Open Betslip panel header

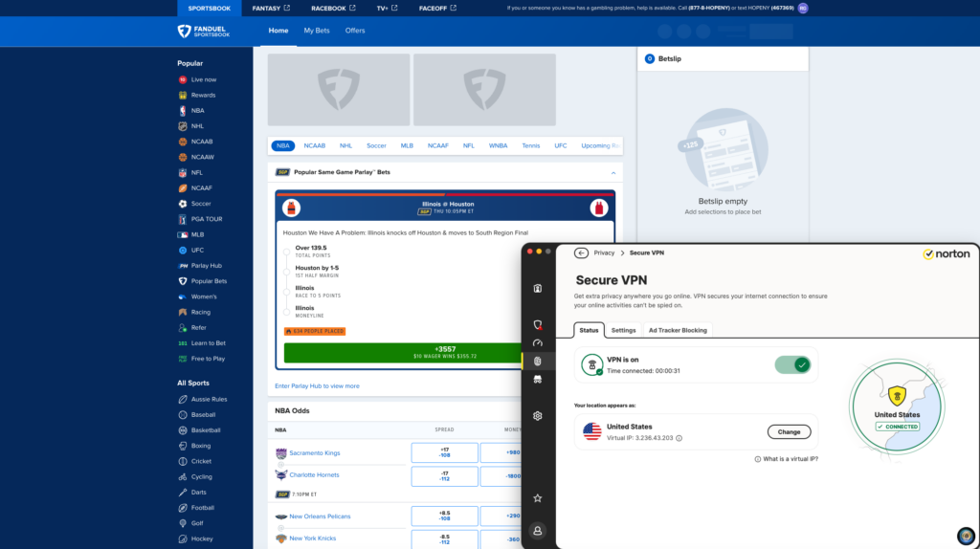click(x=723, y=58)
